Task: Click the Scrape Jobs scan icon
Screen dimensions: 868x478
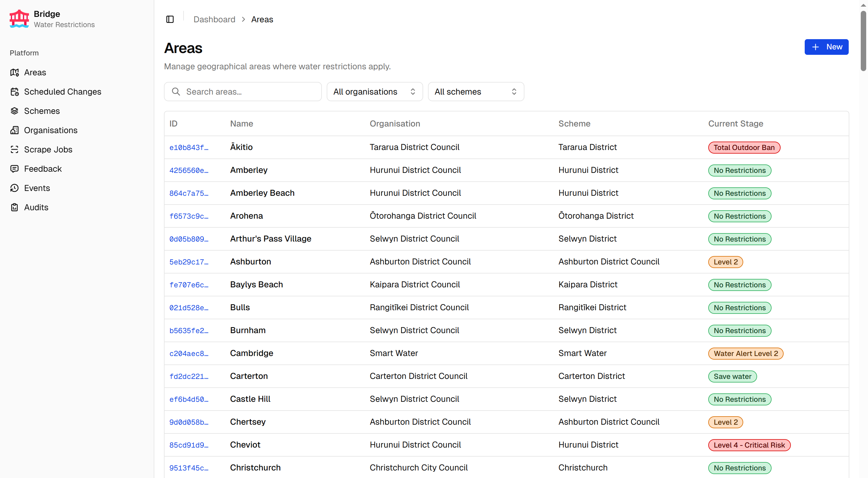Action: tap(14, 149)
